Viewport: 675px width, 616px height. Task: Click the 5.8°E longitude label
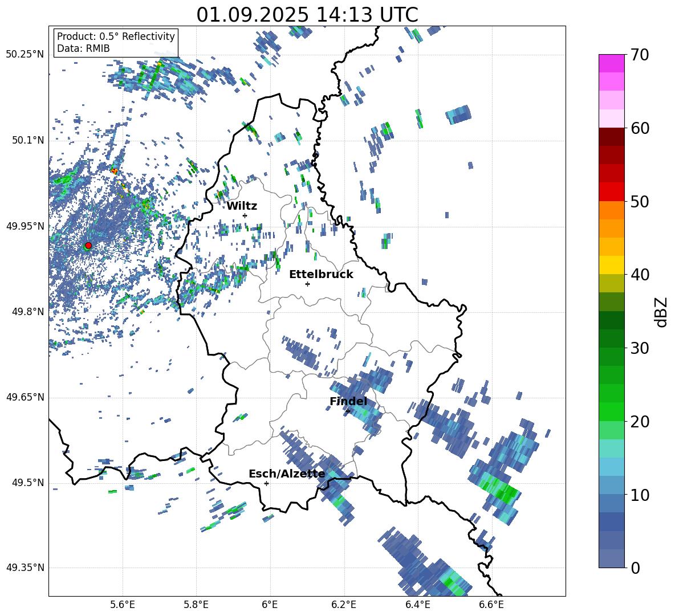point(196,605)
